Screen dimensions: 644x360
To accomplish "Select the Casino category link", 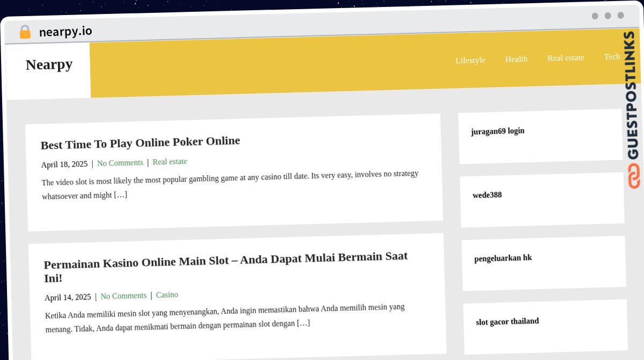I will tap(167, 295).
